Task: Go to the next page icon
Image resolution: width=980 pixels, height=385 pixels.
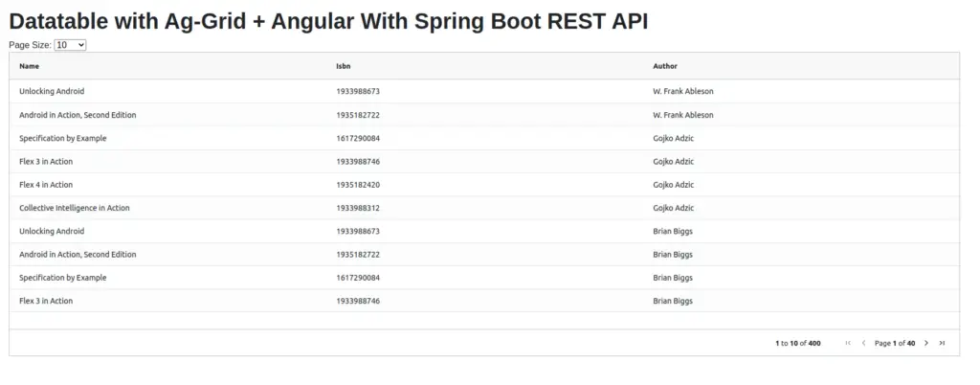Action: [x=926, y=343]
